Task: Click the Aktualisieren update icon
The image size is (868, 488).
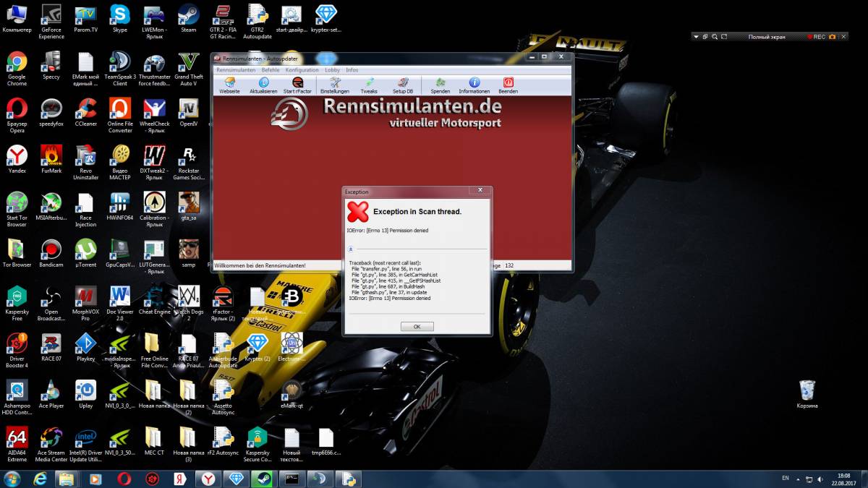Action: click(x=263, y=85)
